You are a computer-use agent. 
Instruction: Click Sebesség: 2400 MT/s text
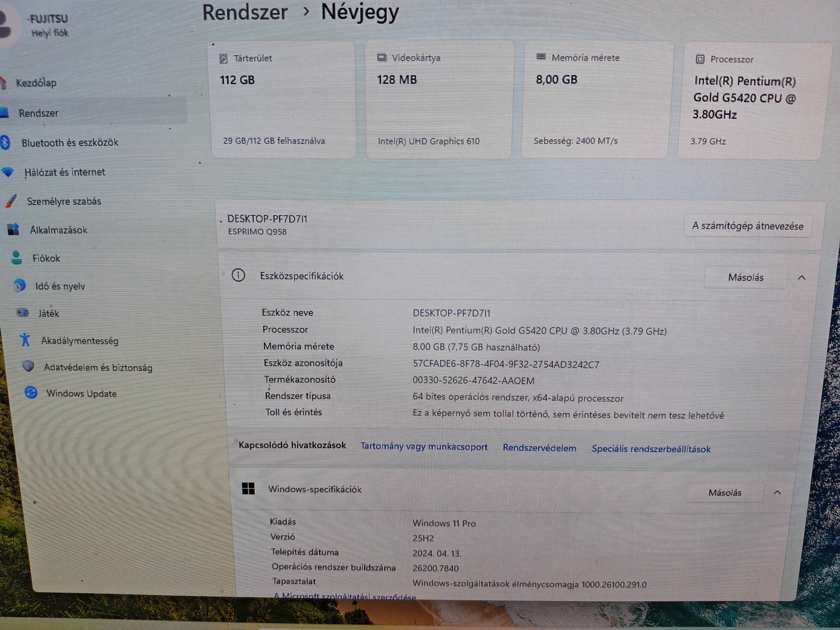click(x=575, y=141)
